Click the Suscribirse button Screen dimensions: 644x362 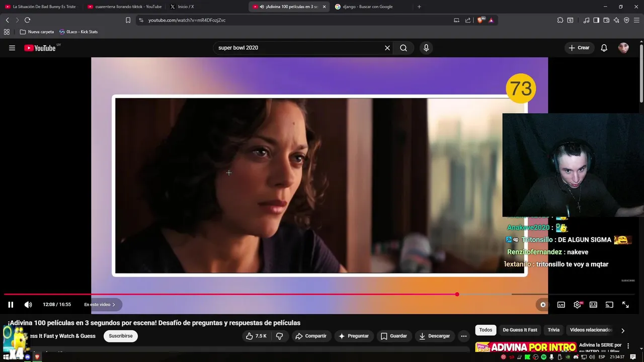click(x=121, y=336)
